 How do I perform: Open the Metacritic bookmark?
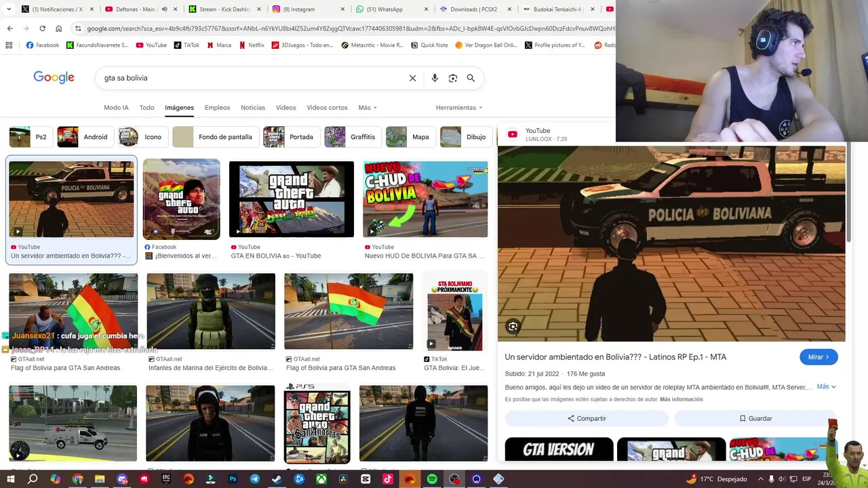(x=372, y=45)
